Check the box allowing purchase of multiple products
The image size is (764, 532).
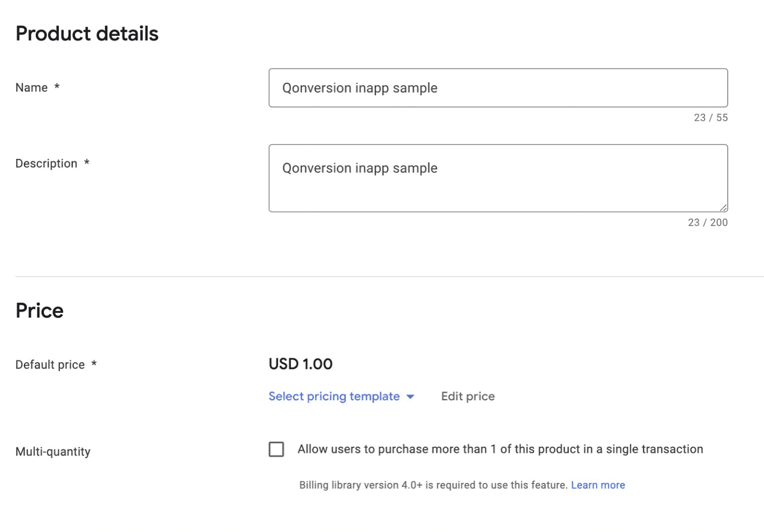pyautogui.click(x=277, y=449)
